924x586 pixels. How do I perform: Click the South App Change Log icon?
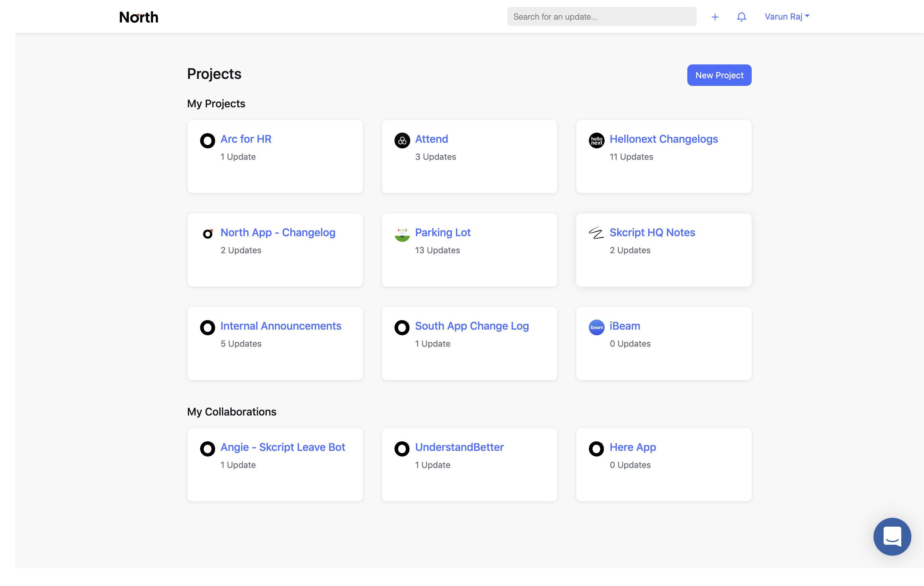[x=402, y=327]
